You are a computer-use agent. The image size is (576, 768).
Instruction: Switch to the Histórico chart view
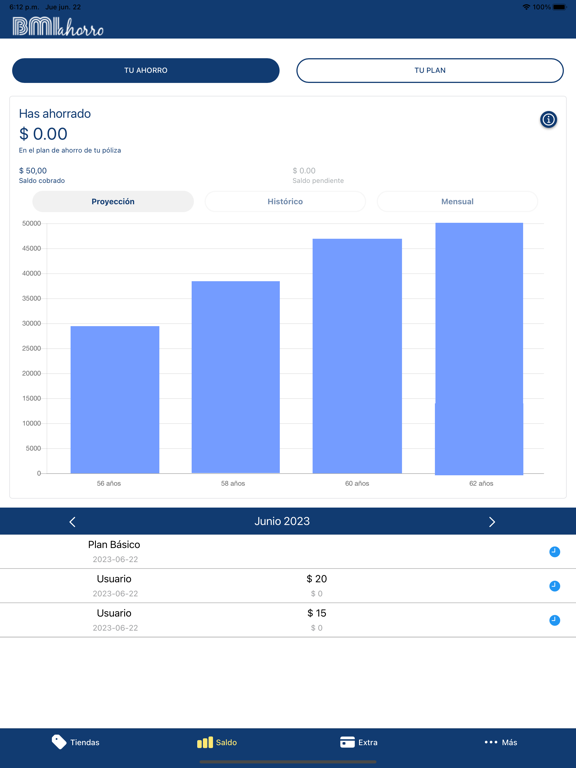point(285,201)
